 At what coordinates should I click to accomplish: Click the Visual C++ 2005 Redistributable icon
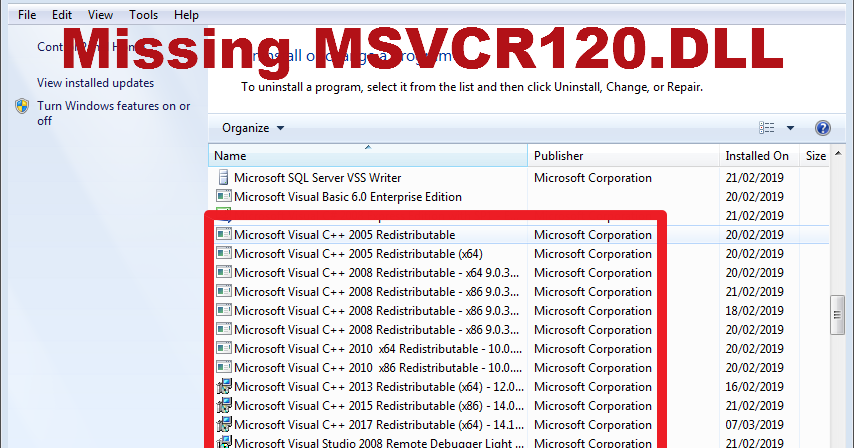[x=223, y=234]
